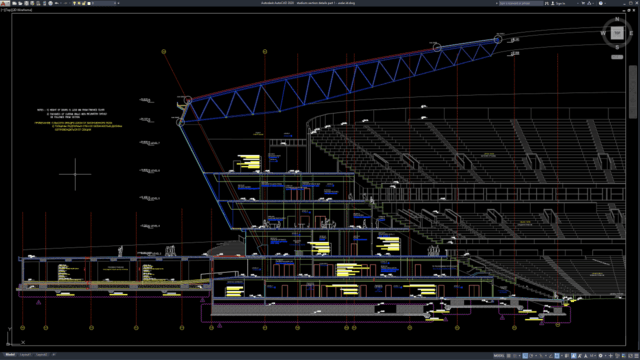The height and width of the screenshot is (360, 640).
Task: Click the annotation objects visibility icon
Action: pyautogui.click(x=573, y=356)
